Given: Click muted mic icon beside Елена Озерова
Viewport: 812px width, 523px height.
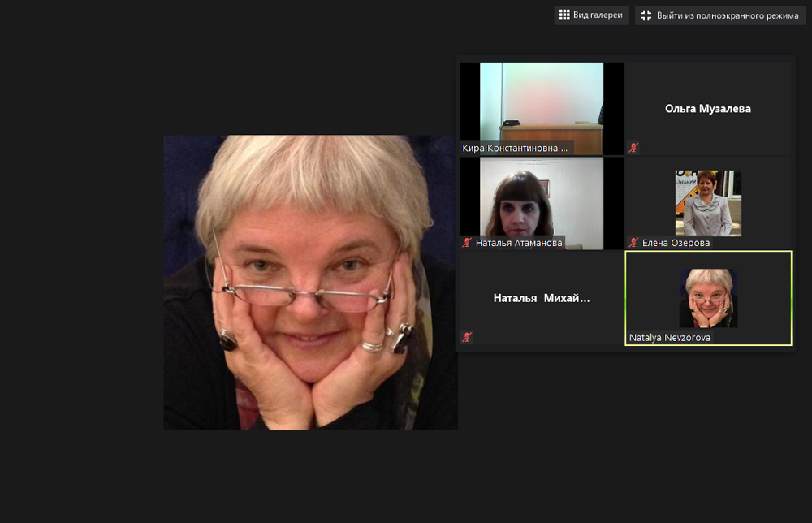Looking at the screenshot, I should 633,242.
